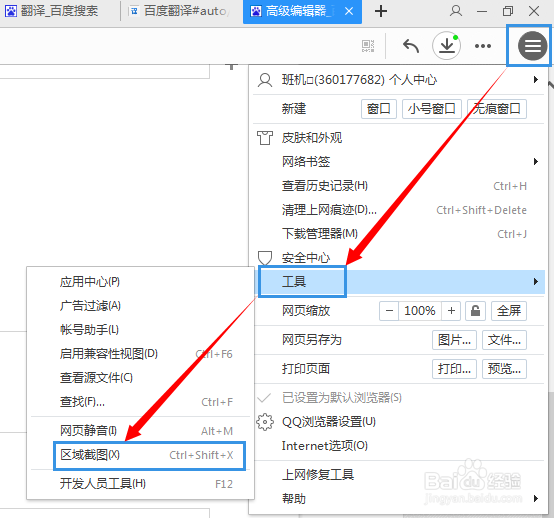The width and height of the screenshot is (554, 518).
Task: Expand the 个人中心 submenu arrow
Action: point(536,80)
